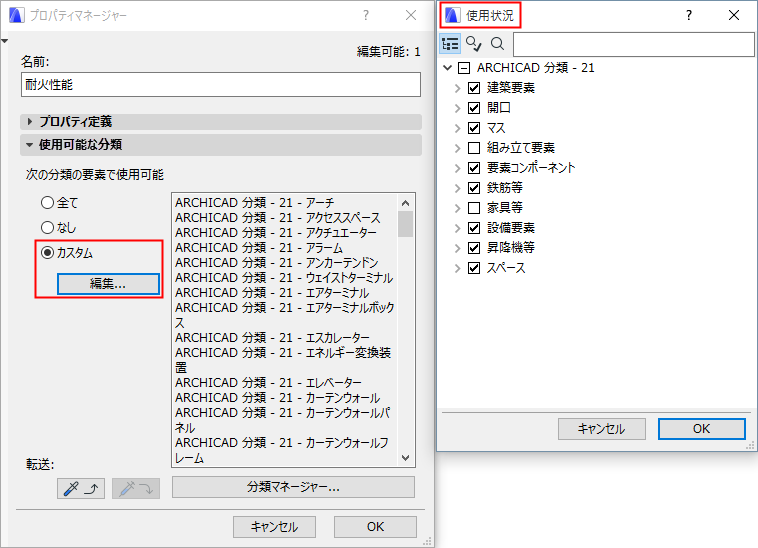Select 'ARCHICAD 分類 - 21 - エアターミナル' row
Viewport: 758px width, 548px height.
[285, 292]
